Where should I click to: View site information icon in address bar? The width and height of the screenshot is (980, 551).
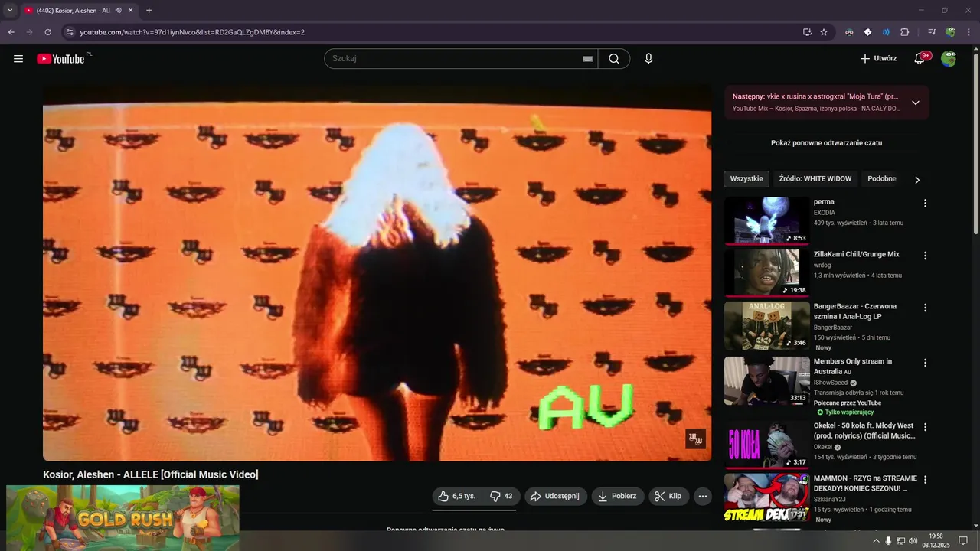[69, 32]
